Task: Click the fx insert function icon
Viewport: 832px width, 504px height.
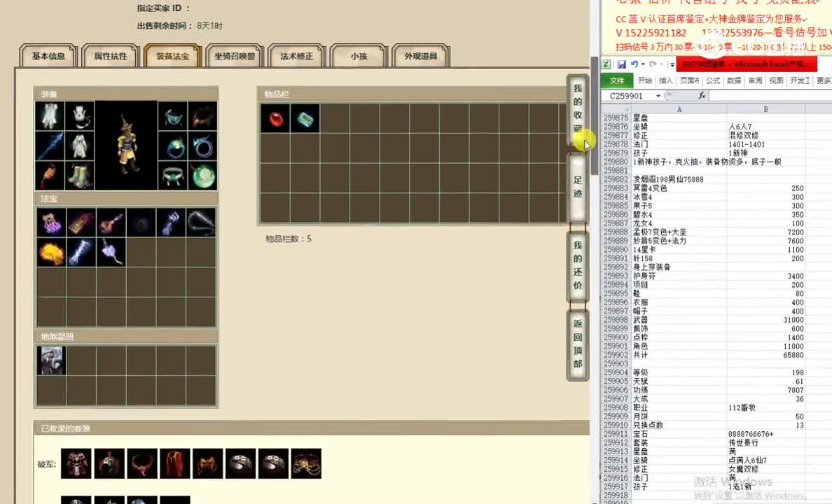Action: tap(702, 95)
